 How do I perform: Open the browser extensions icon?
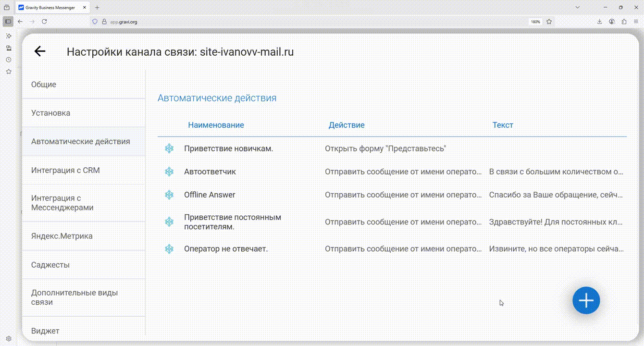(624, 22)
